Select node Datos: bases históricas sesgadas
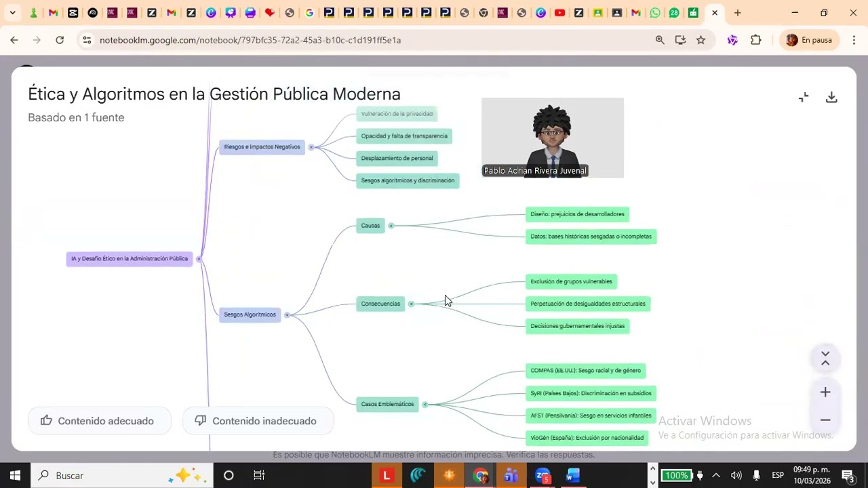This screenshot has height=488, width=868. [591, 237]
